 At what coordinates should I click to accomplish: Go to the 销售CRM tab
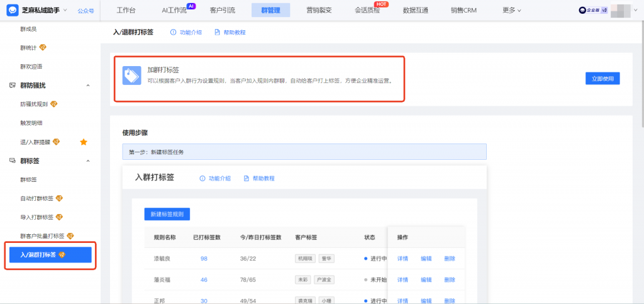pos(464,10)
